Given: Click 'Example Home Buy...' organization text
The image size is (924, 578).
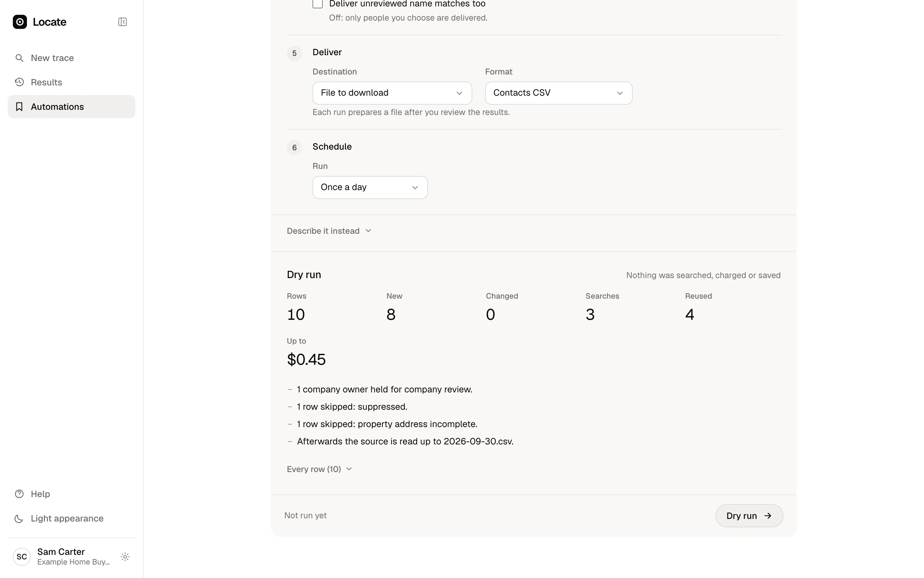Looking at the screenshot, I should 73,562.
